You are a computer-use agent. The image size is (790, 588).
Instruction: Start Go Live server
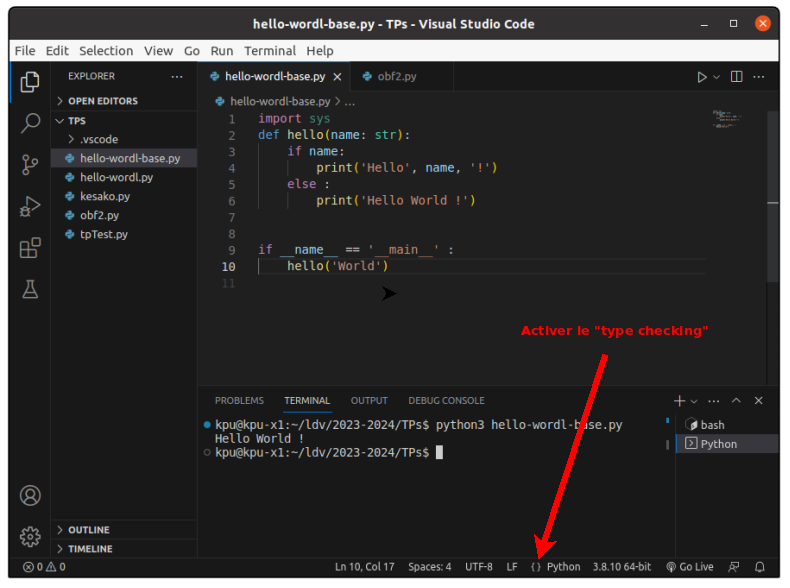point(689,567)
